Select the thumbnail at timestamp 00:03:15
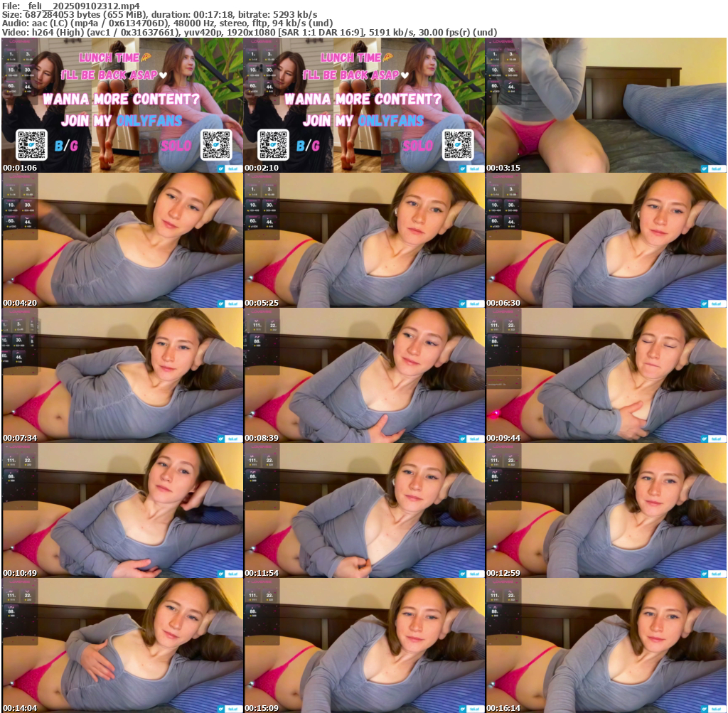This screenshot has width=728, height=713. 606,105
